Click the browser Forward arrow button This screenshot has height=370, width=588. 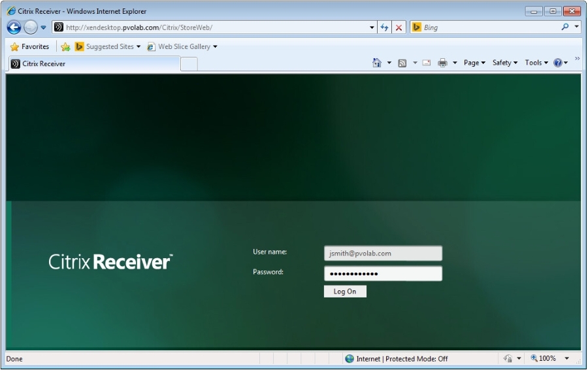click(x=30, y=27)
